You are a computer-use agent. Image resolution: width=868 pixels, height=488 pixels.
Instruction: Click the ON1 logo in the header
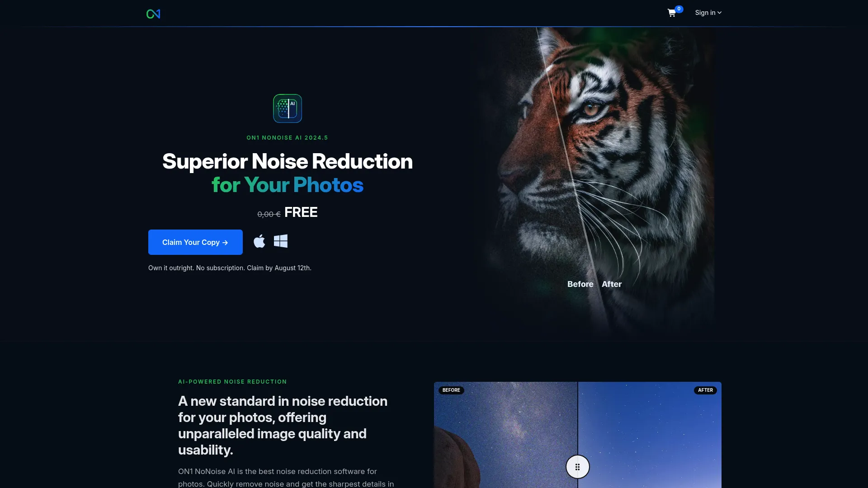click(153, 14)
